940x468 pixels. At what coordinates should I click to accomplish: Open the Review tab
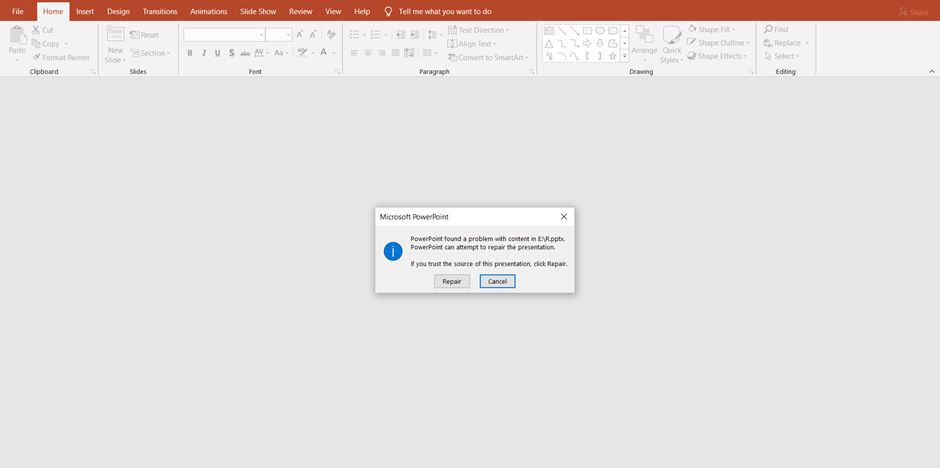point(301,11)
